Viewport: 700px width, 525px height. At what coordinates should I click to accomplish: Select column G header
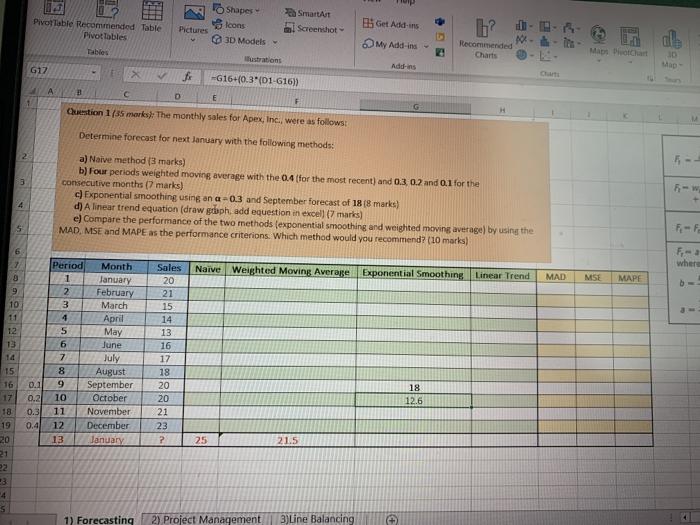point(415,107)
